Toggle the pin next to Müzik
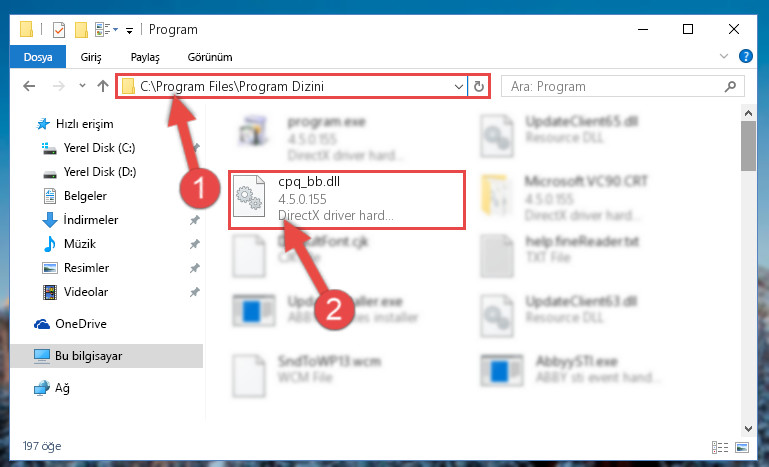Viewport: 769px width, 467px height. 195,244
